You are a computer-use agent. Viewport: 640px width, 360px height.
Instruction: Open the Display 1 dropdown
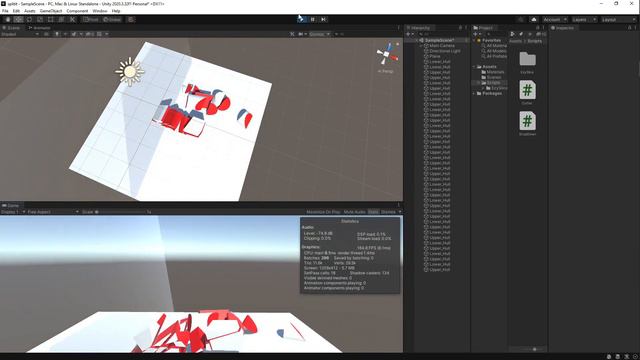[x=13, y=212]
